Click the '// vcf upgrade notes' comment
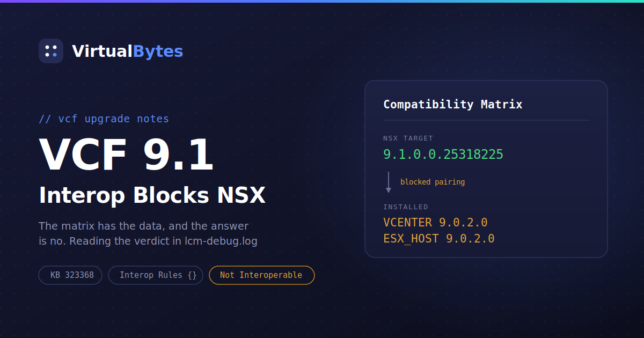 [x=104, y=119]
